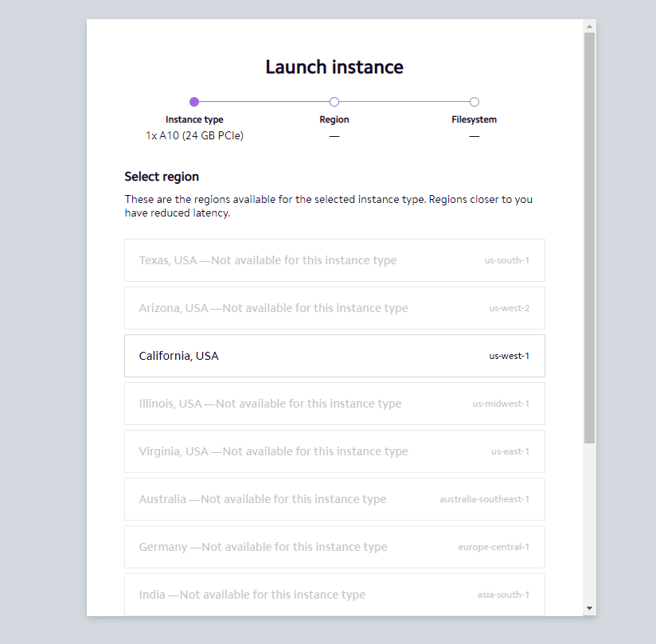This screenshot has height=644, width=656.
Task: Select the California, USA region
Action: pyautogui.click(x=334, y=356)
